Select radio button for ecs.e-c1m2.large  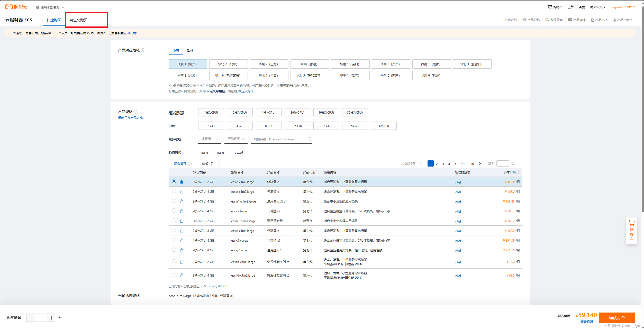point(174,191)
